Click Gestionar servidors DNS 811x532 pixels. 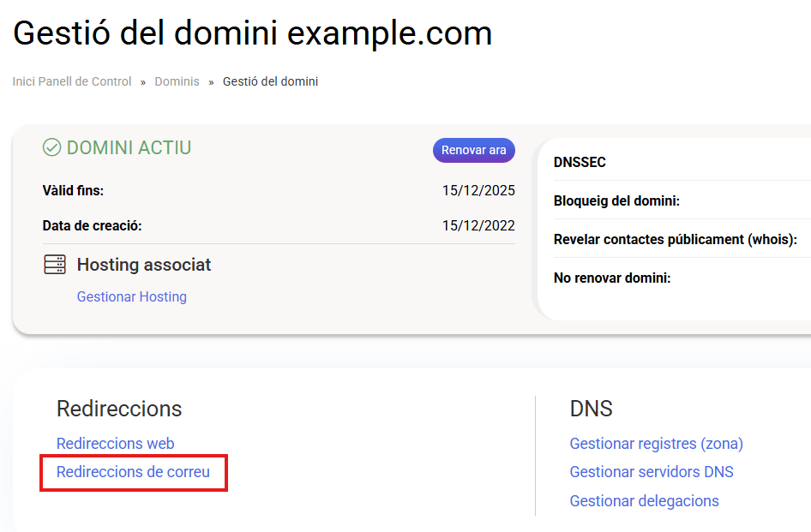tap(652, 472)
